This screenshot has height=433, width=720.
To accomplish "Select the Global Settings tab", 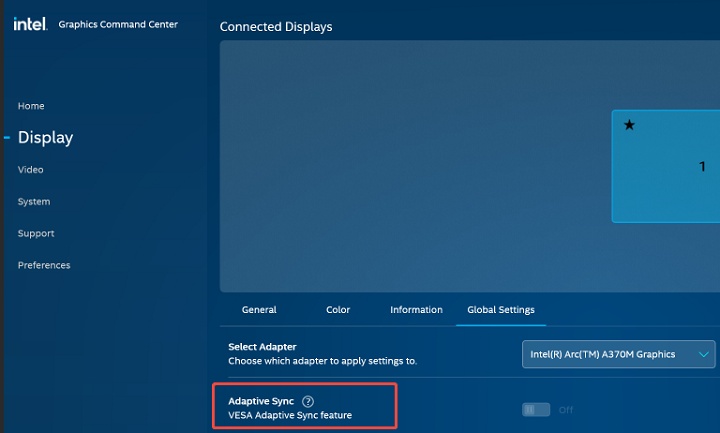I will 501,309.
